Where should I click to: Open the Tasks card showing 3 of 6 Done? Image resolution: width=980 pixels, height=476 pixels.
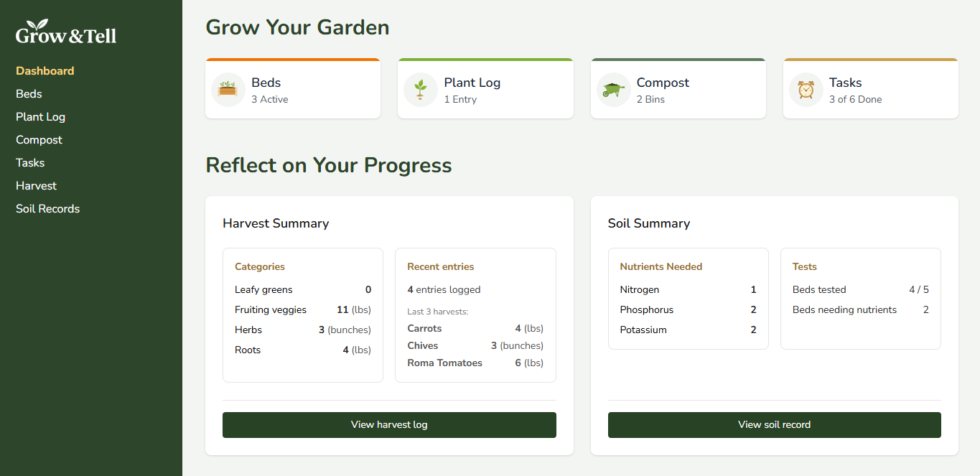[870, 88]
